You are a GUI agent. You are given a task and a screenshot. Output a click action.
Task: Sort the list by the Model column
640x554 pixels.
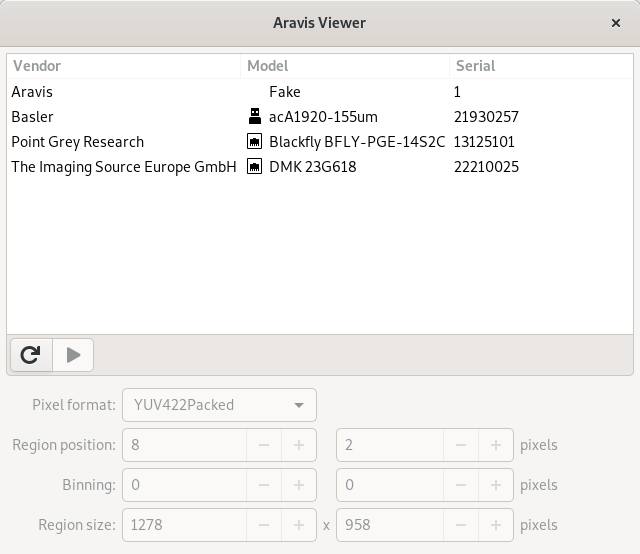(345, 66)
